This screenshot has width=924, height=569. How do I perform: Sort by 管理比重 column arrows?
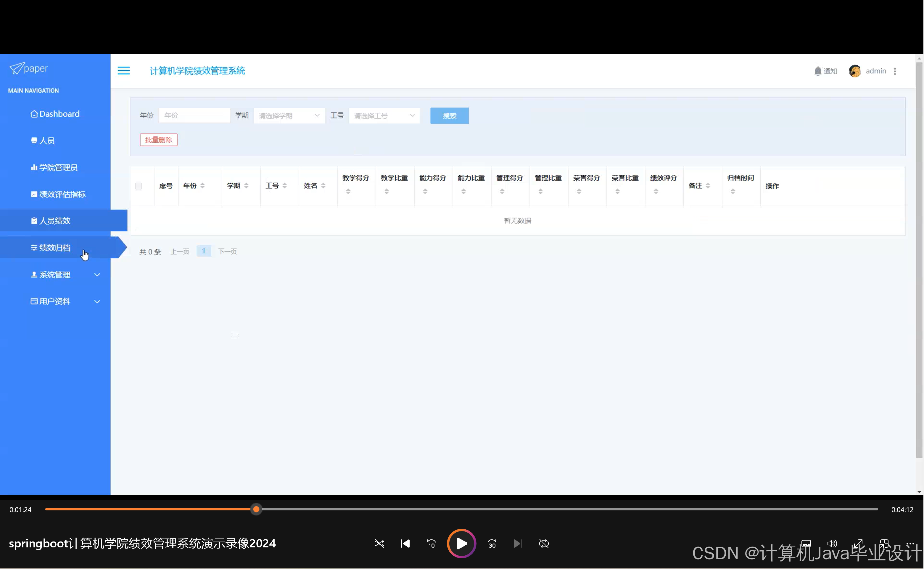click(x=541, y=192)
